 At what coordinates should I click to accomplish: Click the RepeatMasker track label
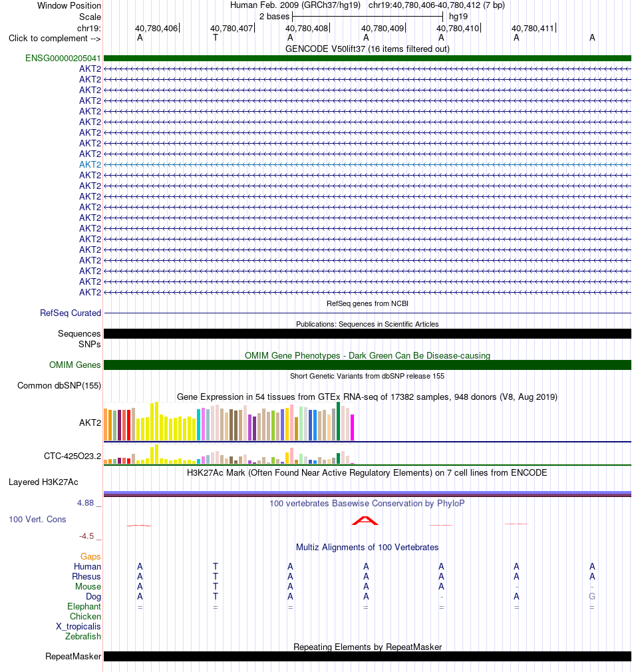(73, 656)
